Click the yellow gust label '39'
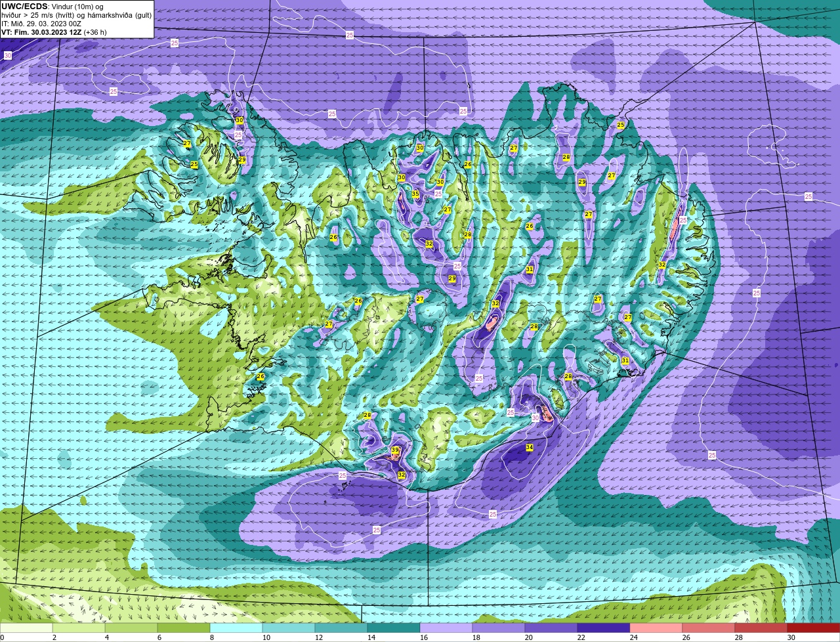The height and width of the screenshot is (642, 840). click(x=395, y=450)
